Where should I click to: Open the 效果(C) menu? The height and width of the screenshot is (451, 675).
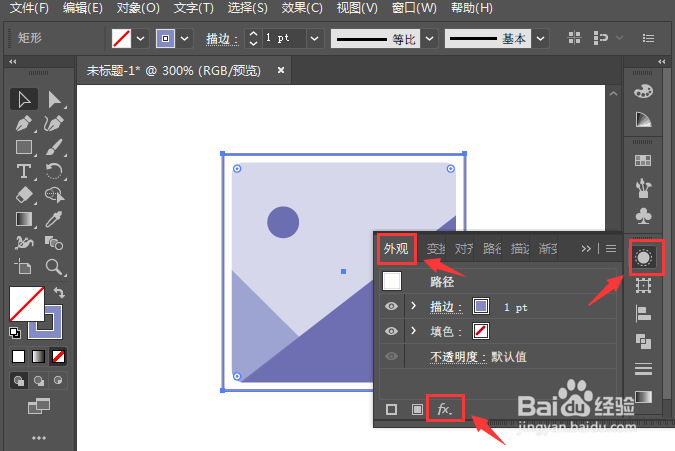click(x=302, y=7)
